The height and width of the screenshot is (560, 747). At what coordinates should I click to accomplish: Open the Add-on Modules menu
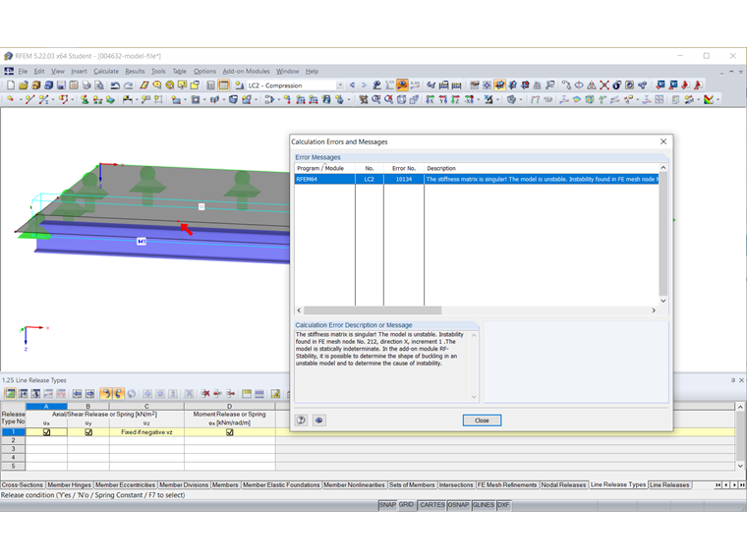[x=246, y=72]
